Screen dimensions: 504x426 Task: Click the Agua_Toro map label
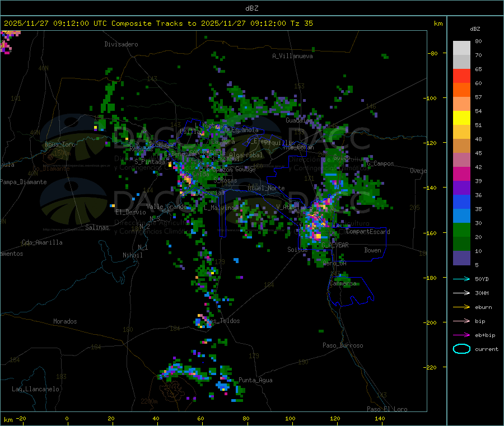60,144
